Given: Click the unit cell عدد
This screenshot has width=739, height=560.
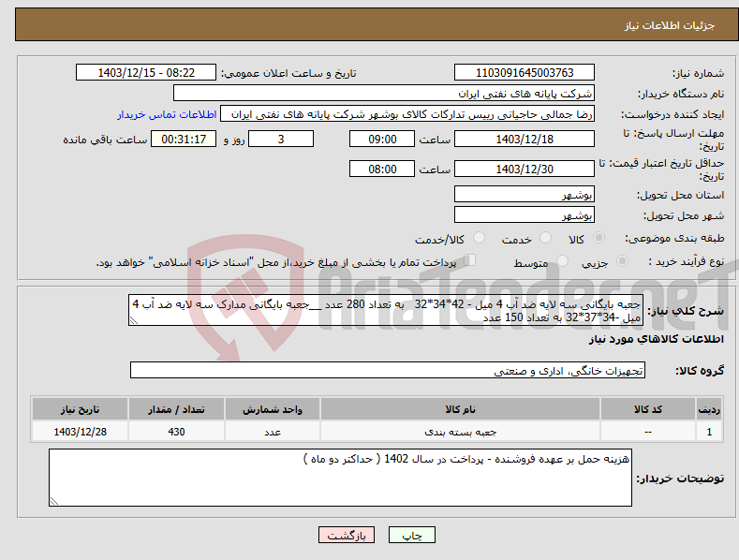Looking at the screenshot, I should click(273, 432).
